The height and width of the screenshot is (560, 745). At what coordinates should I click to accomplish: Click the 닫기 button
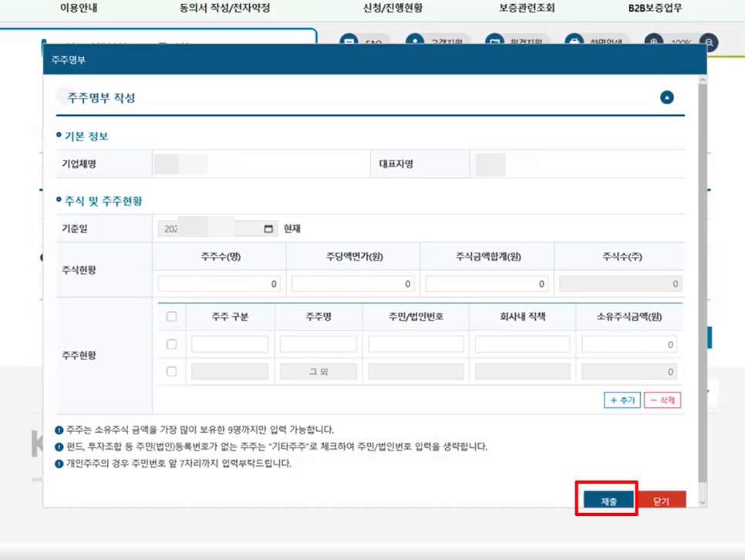(661, 501)
